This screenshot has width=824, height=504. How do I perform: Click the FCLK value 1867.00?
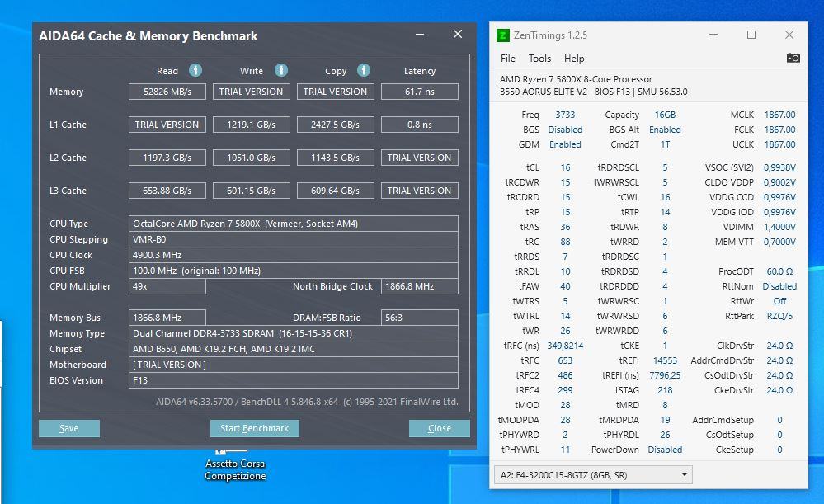(779, 130)
